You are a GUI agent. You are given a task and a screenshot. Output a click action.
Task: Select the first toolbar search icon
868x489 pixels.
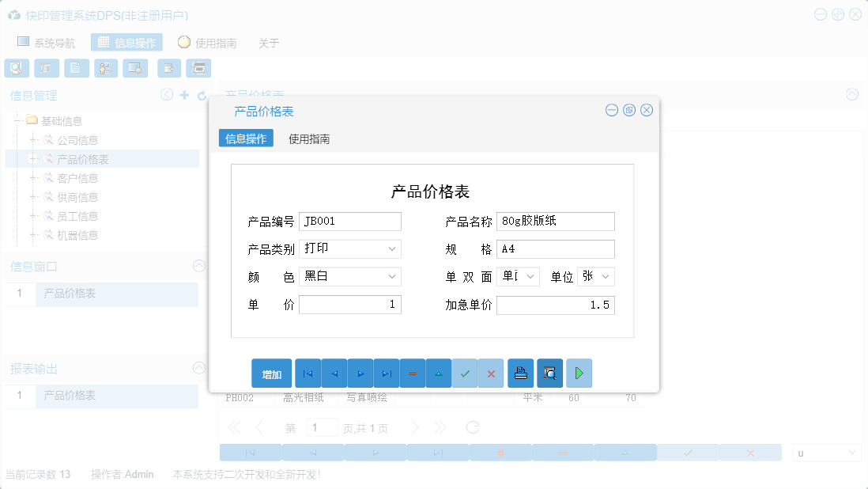point(16,68)
